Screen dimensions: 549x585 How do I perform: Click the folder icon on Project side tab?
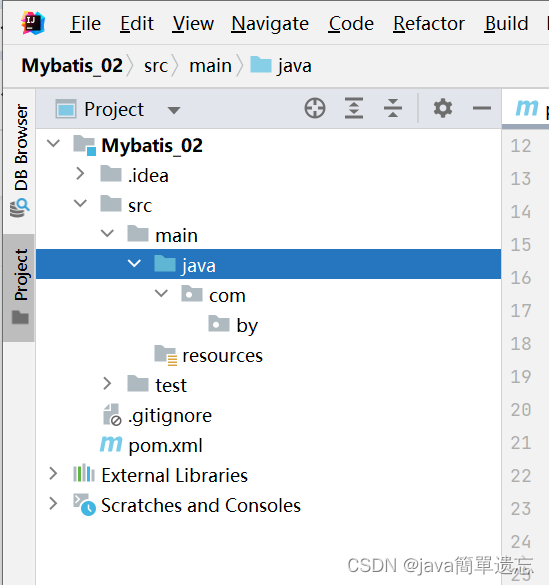coord(20,317)
